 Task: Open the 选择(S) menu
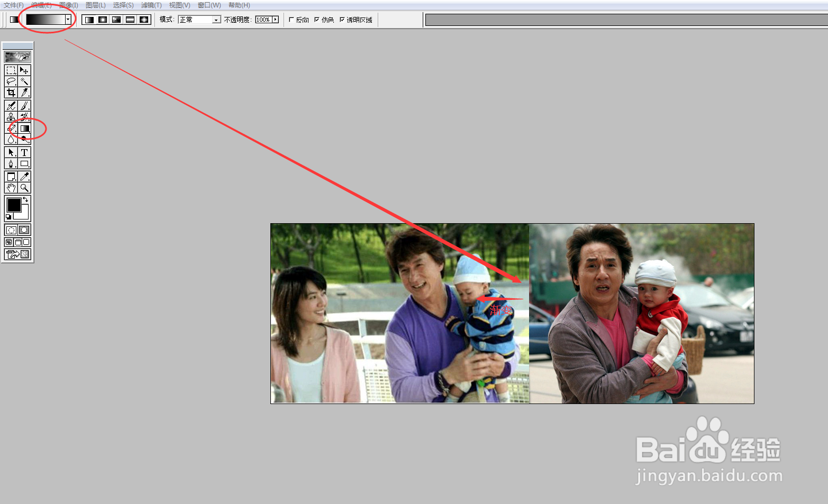point(123,5)
